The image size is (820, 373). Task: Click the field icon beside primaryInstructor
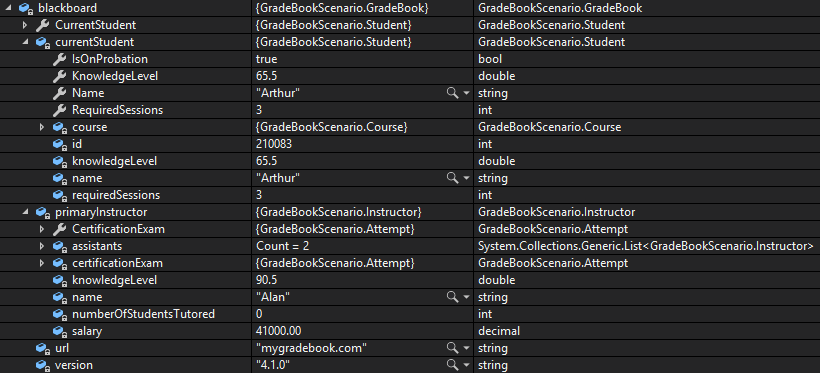(x=42, y=212)
